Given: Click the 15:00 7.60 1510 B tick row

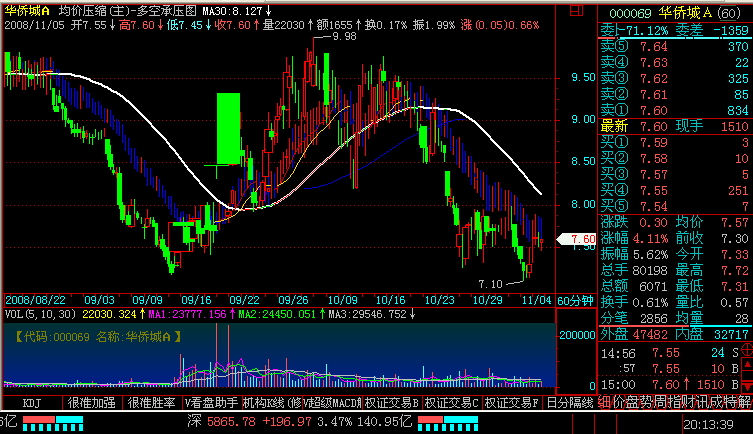Looking at the screenshot, I should [x=670, y=385].
